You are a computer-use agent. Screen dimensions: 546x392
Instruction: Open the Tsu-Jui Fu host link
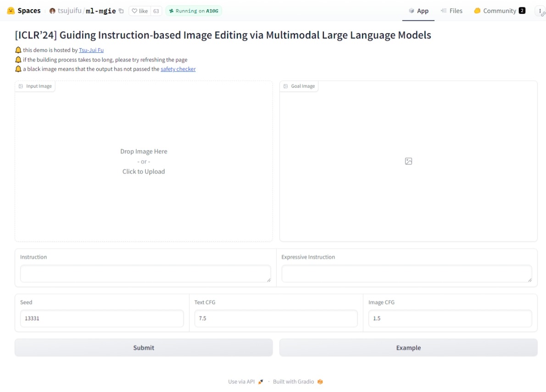91,50
